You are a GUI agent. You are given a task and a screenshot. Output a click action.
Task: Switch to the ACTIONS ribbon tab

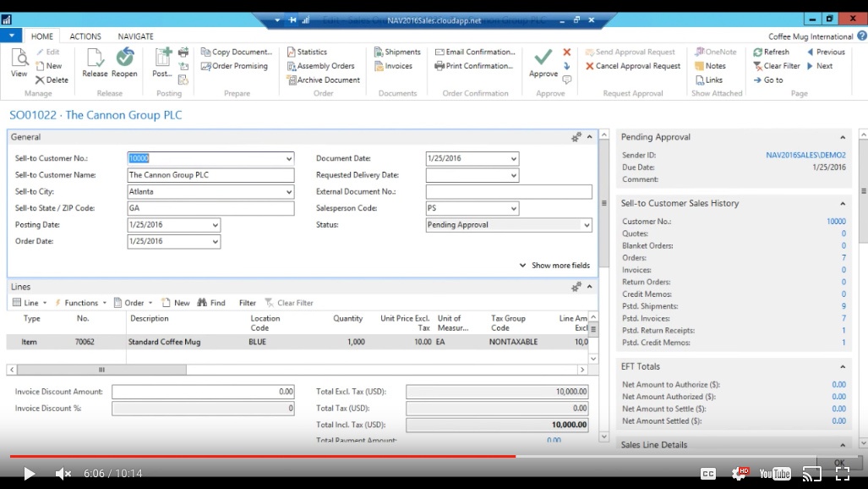[85, 36]
